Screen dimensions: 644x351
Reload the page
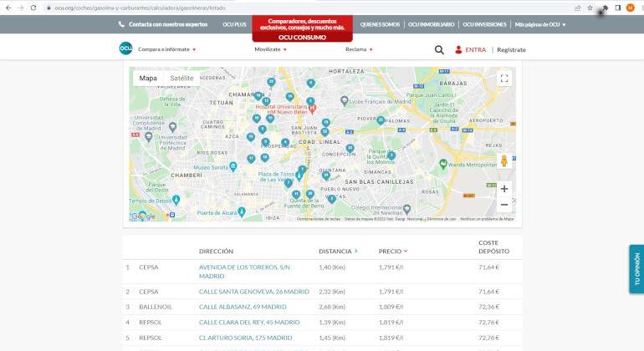click(33, 8)
